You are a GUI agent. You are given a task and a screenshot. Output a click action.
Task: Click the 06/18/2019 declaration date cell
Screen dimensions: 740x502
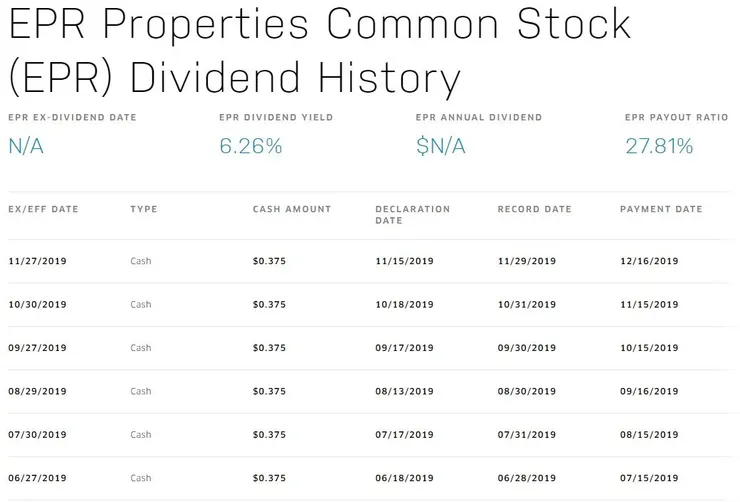tap(404, 479)
